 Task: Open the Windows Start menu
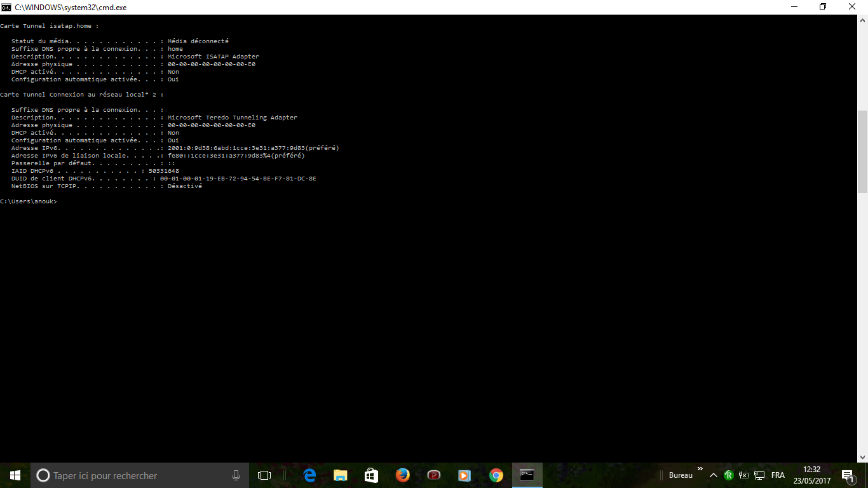pyautogui.click(x=15, y=475)
